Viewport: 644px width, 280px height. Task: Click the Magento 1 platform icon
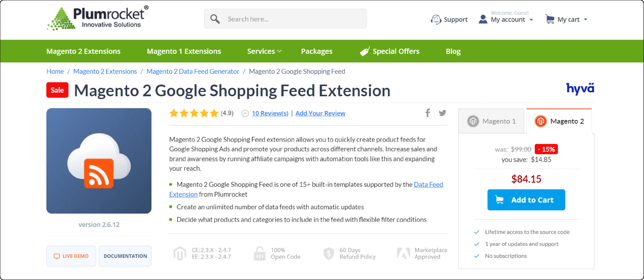pos(474,121)
